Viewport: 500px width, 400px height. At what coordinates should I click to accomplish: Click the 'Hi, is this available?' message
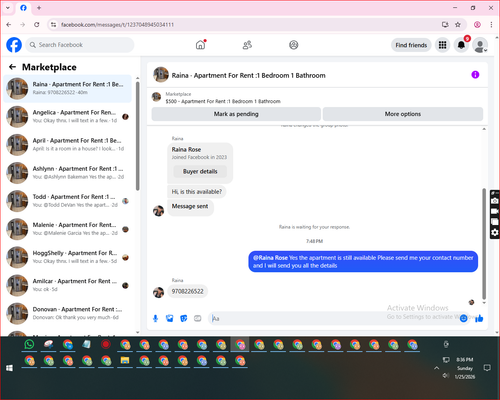point(197,192)
